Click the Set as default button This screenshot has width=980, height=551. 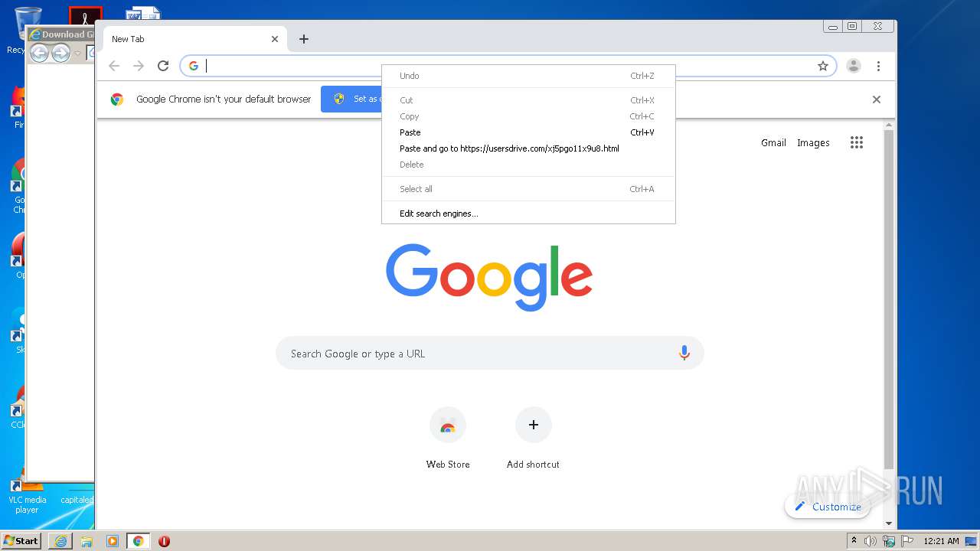(x=351, y=99)
